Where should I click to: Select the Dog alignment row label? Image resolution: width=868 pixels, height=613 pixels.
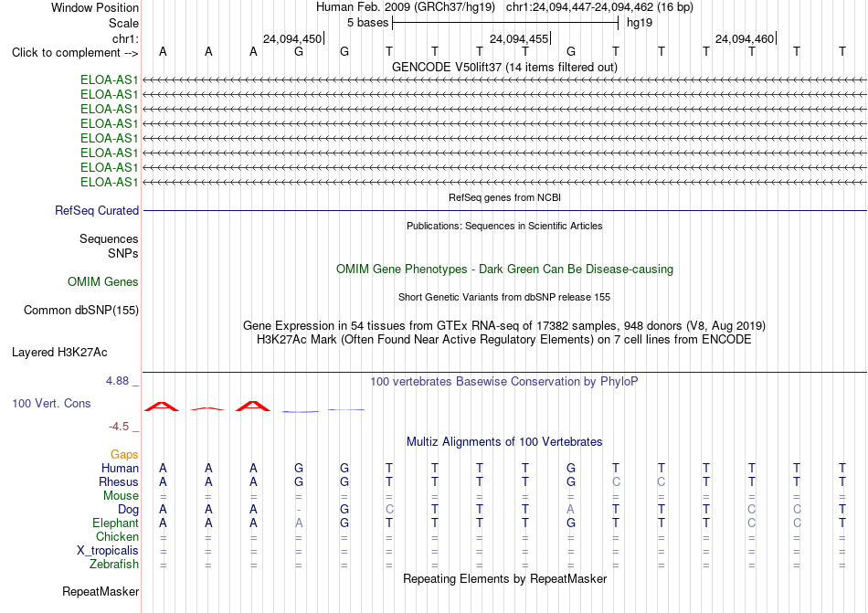tap(129, 510)
